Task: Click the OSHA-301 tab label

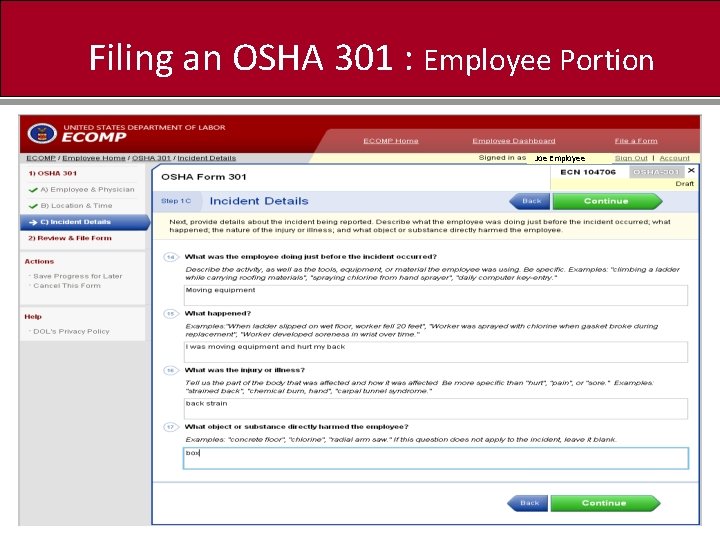Action: (x=656, y=172)
